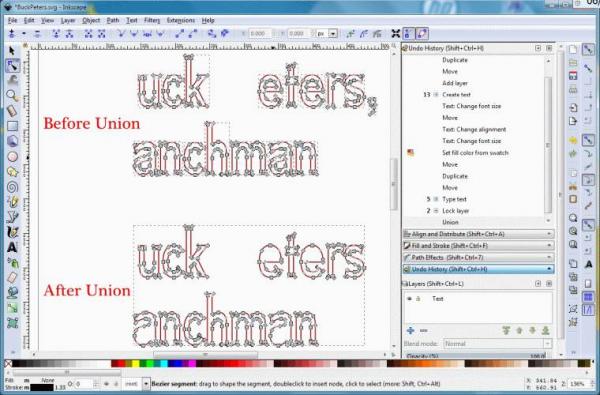This screenshot has width=600, height=395.
Task: Open the Blend mode dropdown
Action: pyautogui.click(x=498, y=344)
